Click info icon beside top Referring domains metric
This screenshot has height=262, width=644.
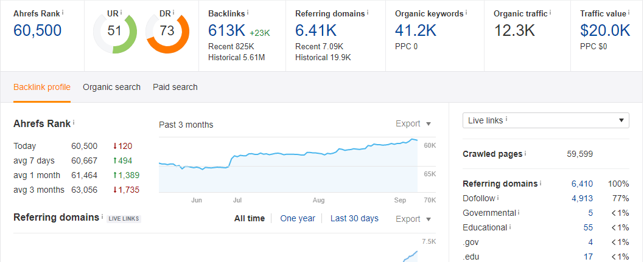coord(368,12)
